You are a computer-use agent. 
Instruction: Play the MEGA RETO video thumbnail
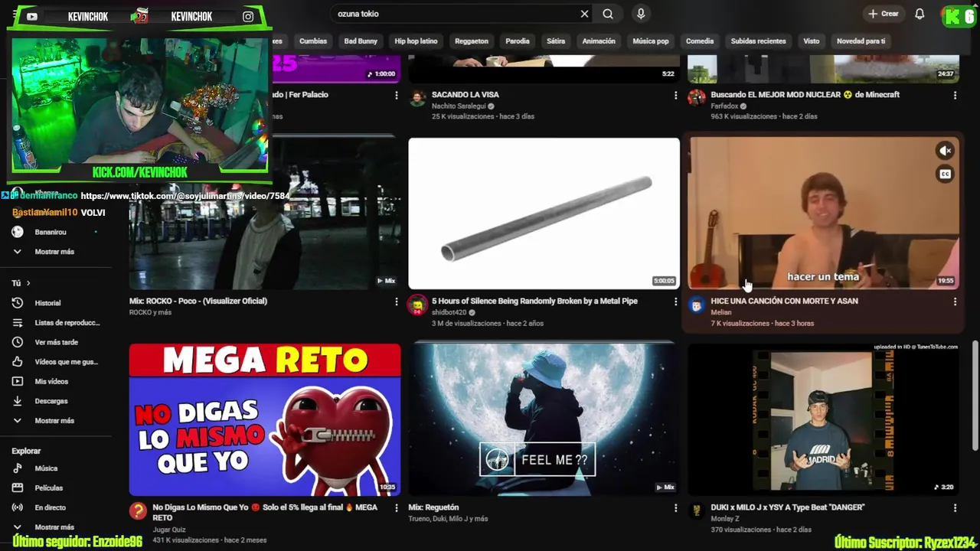(x=265, y=419)
